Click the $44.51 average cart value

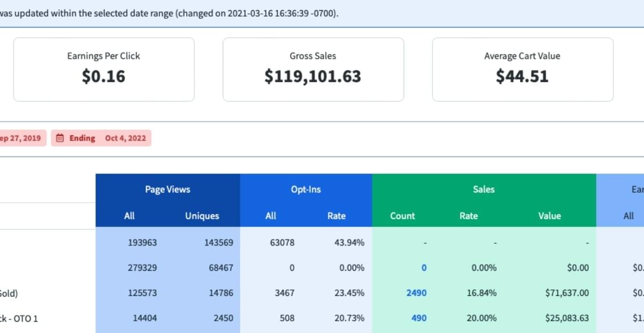tap(522, 76)
